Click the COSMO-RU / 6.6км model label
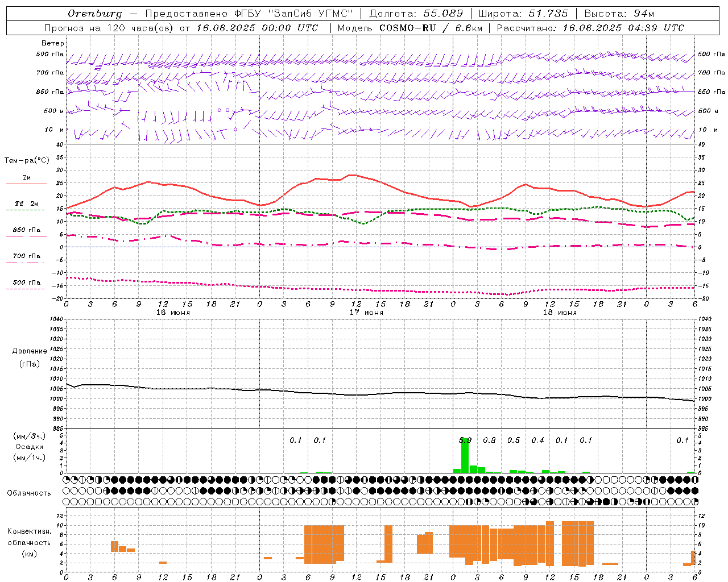This screenshot has width=728, height=582. tap(431, 27)
